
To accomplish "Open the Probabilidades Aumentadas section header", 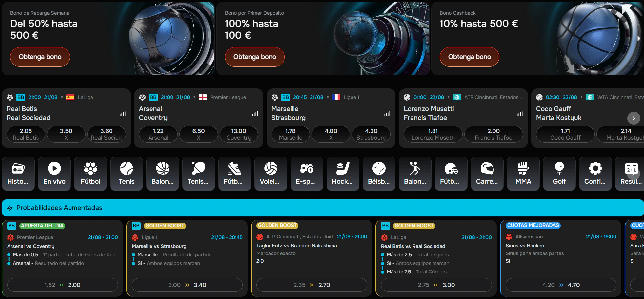I will tap(323, 208).
